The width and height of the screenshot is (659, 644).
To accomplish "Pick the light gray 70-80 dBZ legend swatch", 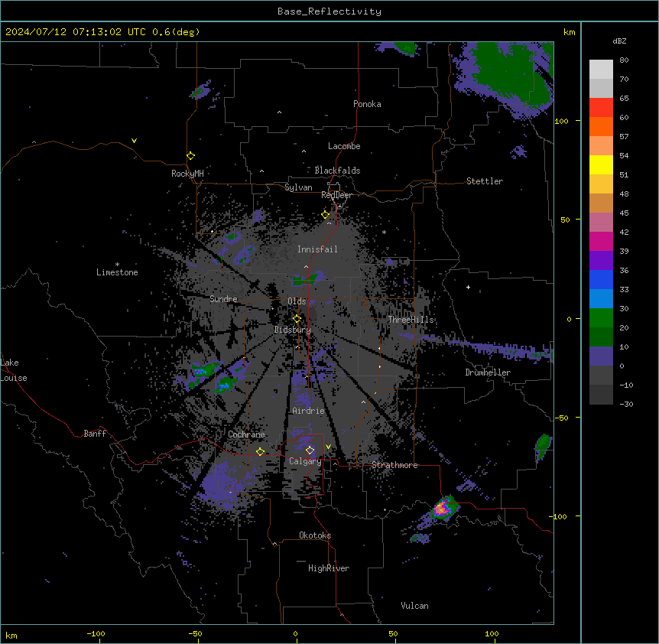I will 601,70.
